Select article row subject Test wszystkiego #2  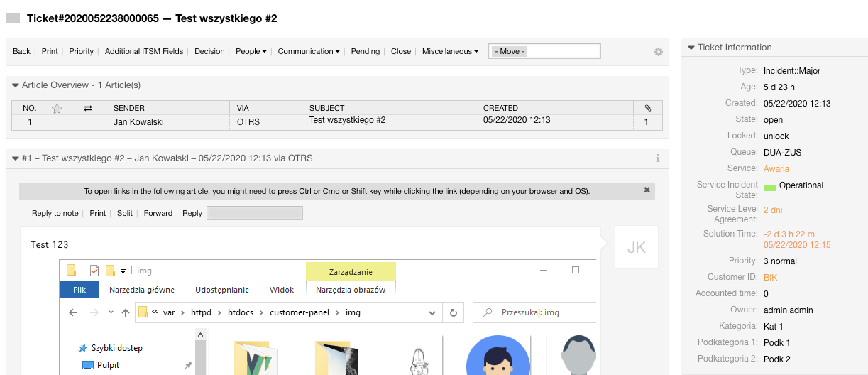click(347, 121)
